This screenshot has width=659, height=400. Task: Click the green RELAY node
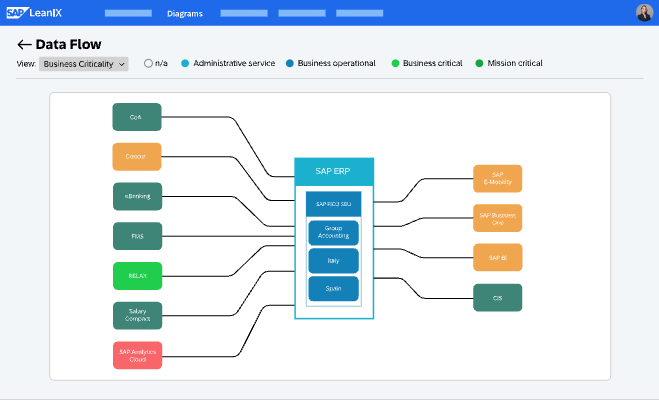pos(136,275)
